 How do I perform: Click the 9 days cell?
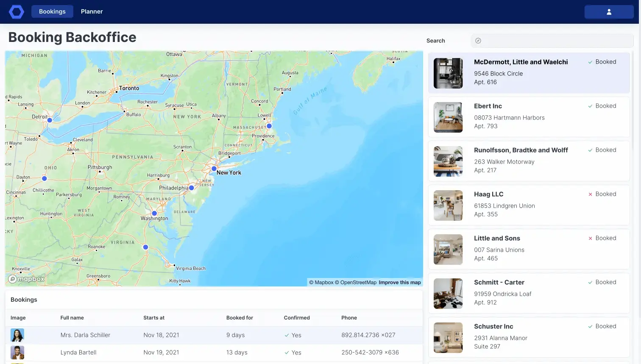point(235,335)
